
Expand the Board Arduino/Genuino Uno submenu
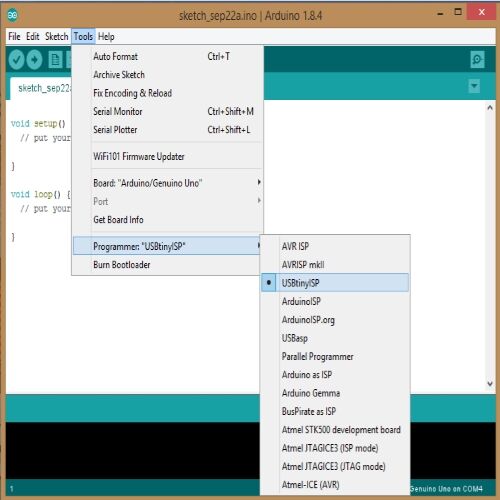click(168, 183)
